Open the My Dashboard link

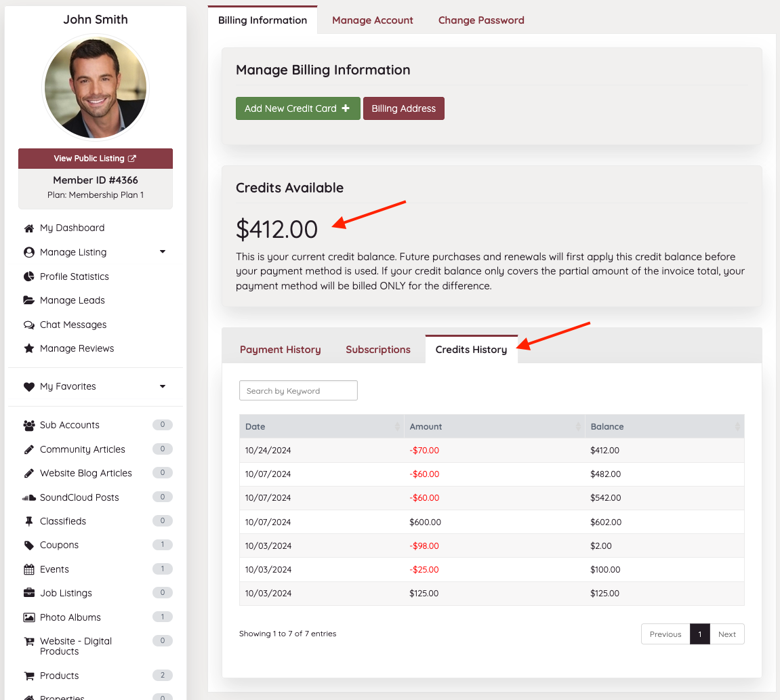click(72, 228)
